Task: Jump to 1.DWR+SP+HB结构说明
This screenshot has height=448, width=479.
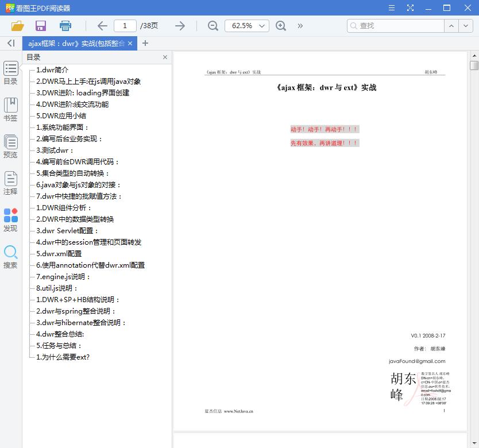Action: coord(78,300)
